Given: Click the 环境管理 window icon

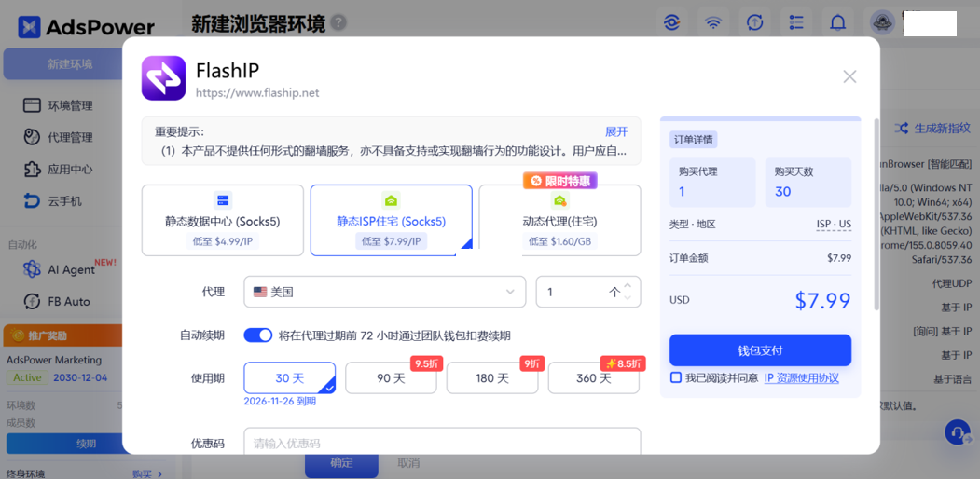Looking at the screenshot, I should (32, 105).
